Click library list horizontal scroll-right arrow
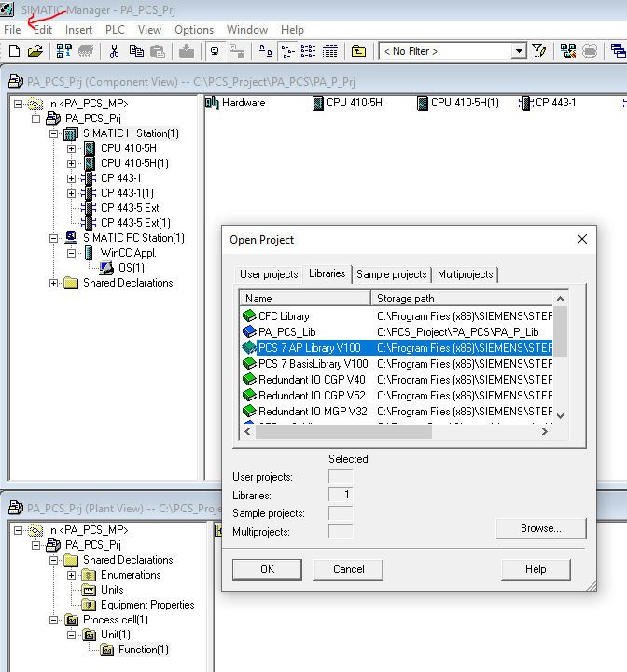Screen dimensions: 627x672 [545, 431]
